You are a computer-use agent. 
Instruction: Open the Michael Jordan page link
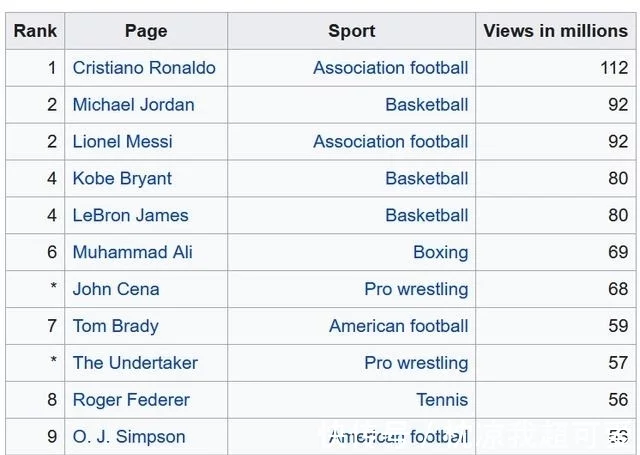coord(133,105)
